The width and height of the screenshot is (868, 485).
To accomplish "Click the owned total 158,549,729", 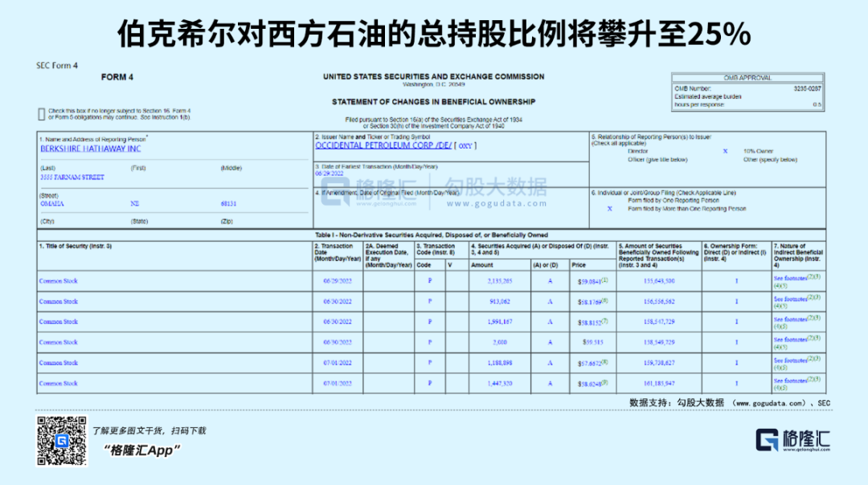I will point(659,342).
